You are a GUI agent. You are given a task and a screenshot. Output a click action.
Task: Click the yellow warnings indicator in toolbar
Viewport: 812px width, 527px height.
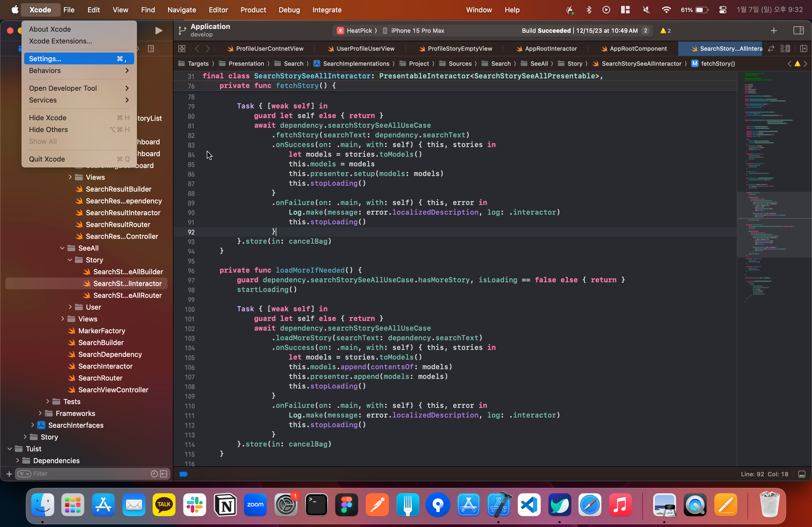pyautogui.click(x=665, y=31)
